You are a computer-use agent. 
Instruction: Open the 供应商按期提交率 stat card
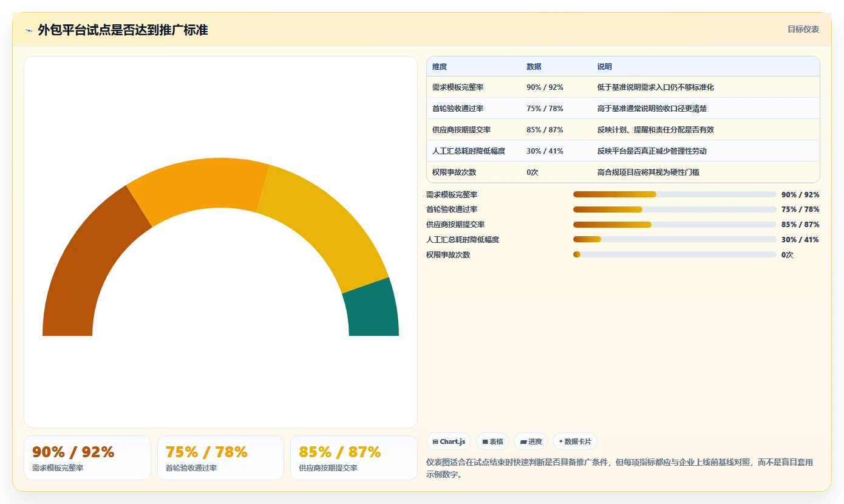(x=354, y=458)
